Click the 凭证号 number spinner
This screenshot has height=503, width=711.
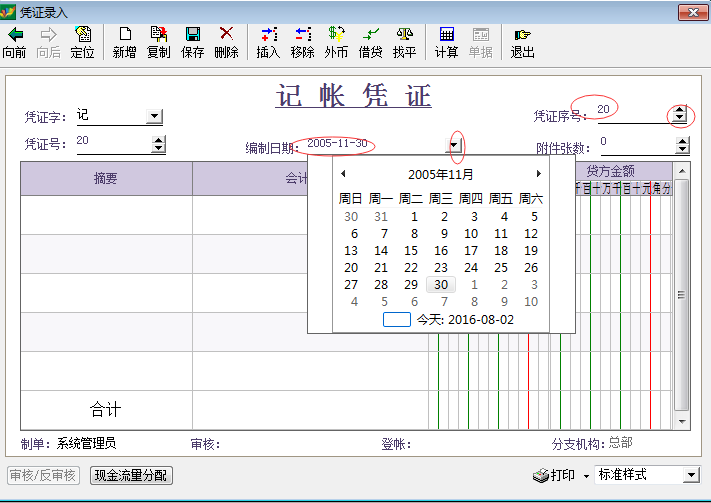click(x=158, y=145)
